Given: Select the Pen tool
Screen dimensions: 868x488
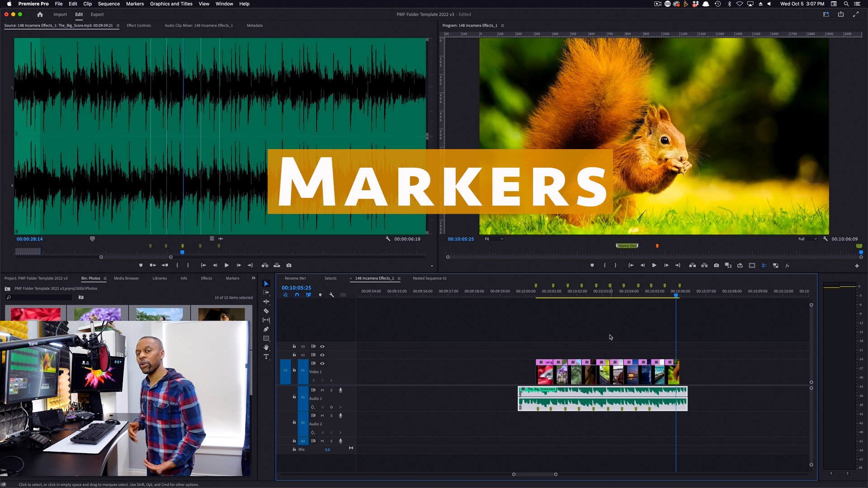Looking at the screenshot, I should [266, 329].
